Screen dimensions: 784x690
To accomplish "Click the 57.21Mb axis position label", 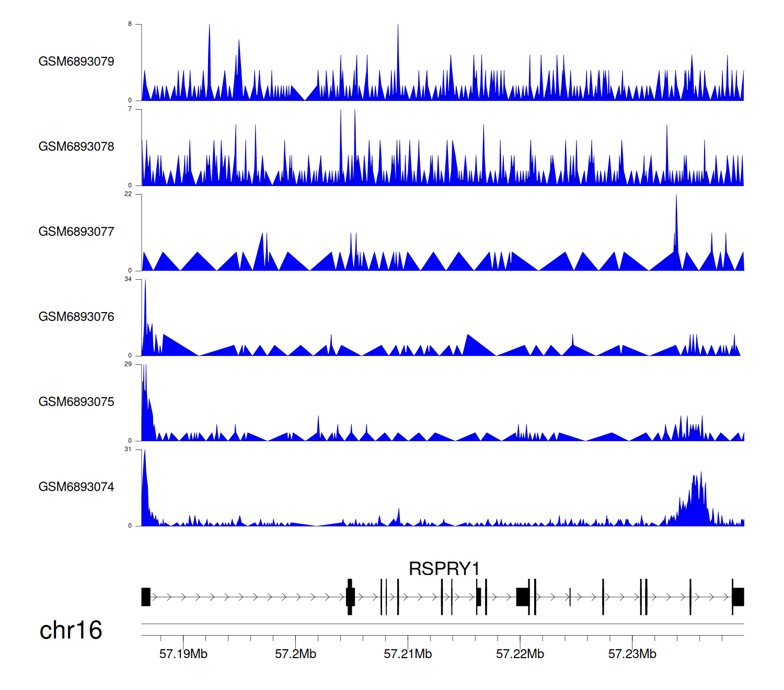I will point(408,654).
